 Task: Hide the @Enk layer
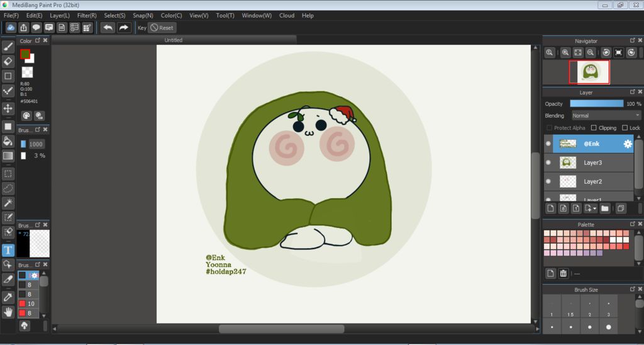click(548, 144)
